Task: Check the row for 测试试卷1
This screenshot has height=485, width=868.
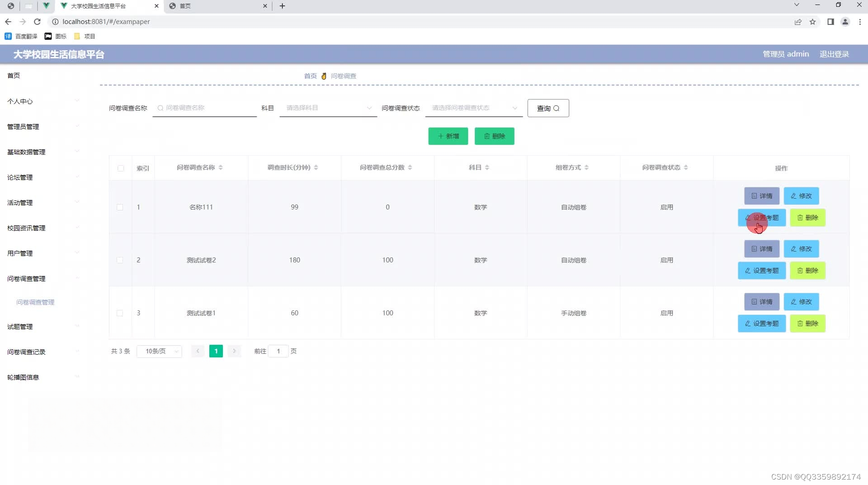Action: [x=120, y=313]
